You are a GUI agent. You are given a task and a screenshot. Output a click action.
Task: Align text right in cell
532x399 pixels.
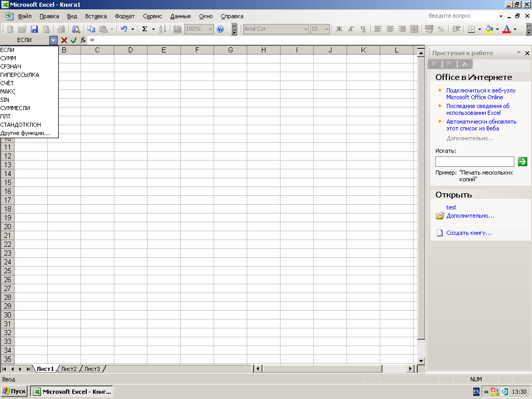click(x=402, y=29)
